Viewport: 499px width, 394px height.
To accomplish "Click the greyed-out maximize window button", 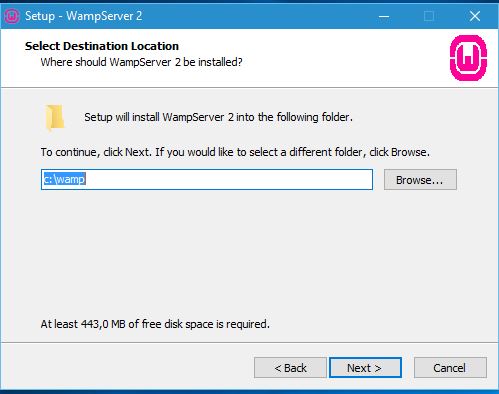I will point(429,16).
